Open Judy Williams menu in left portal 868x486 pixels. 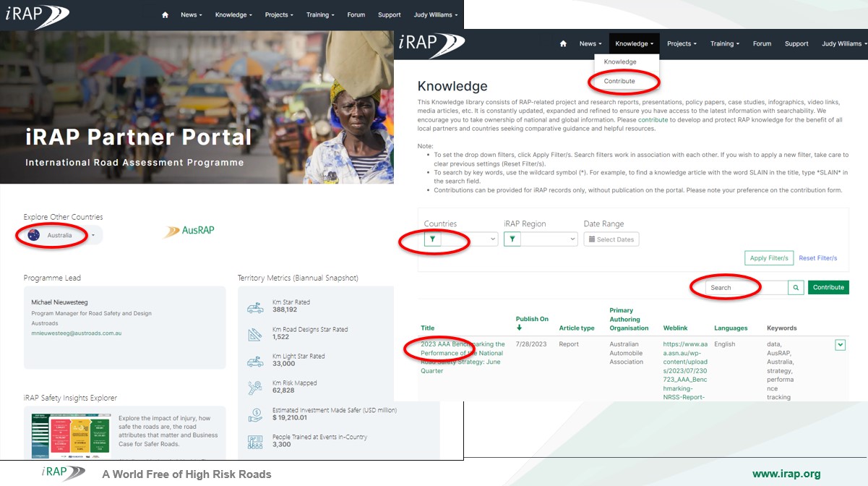435,14
